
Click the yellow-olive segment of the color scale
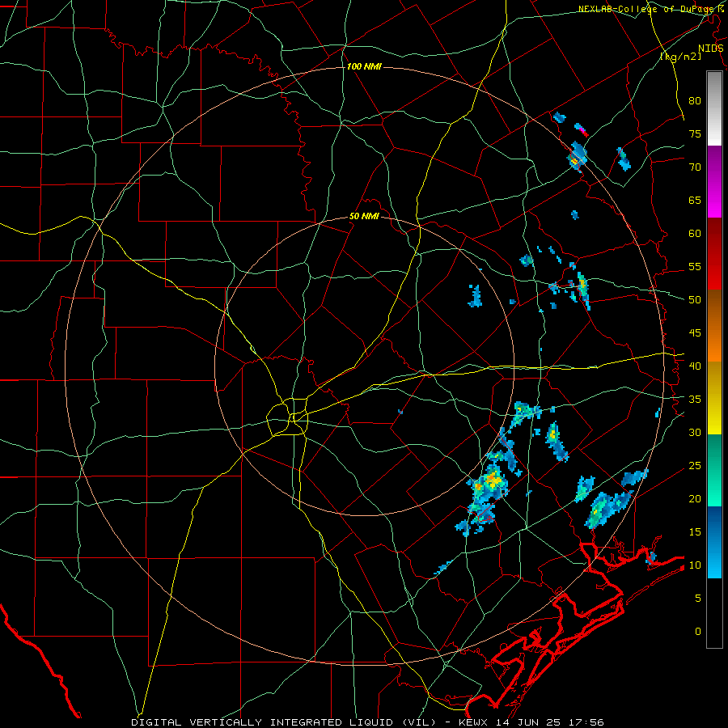714,398
